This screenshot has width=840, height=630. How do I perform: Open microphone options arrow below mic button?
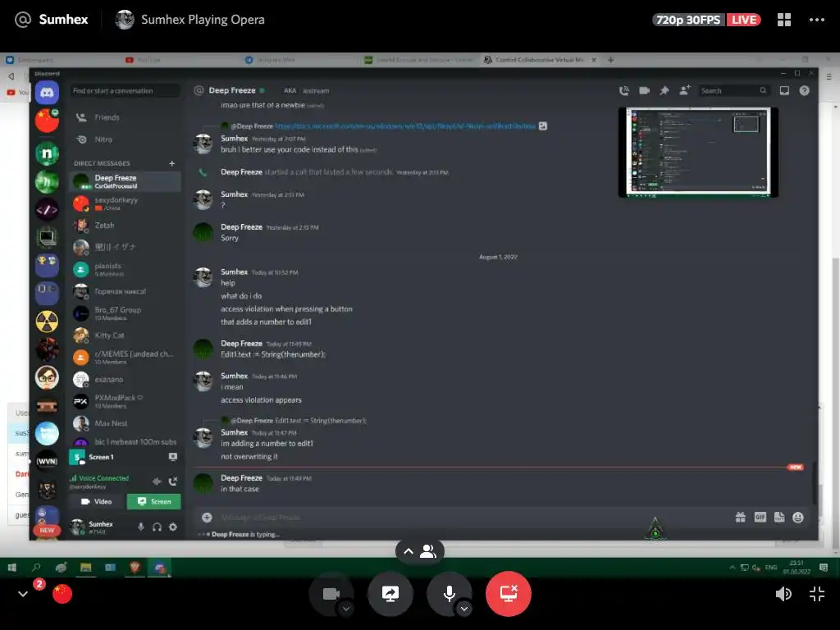[x=464, y=609]
